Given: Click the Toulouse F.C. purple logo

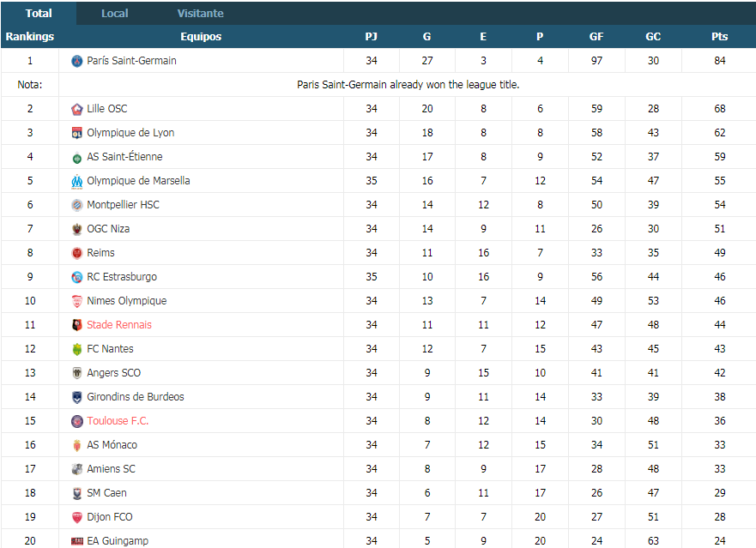Looking at the screenshot, I should coord(76,421).
